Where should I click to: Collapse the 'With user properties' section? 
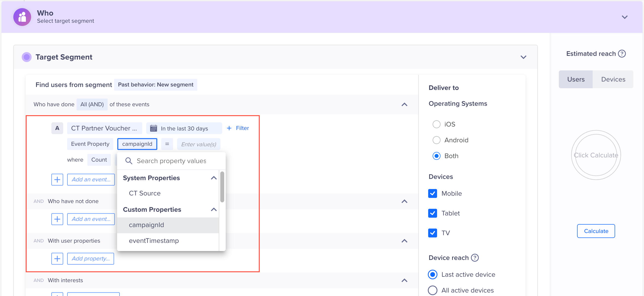click(x=404, y=241)
